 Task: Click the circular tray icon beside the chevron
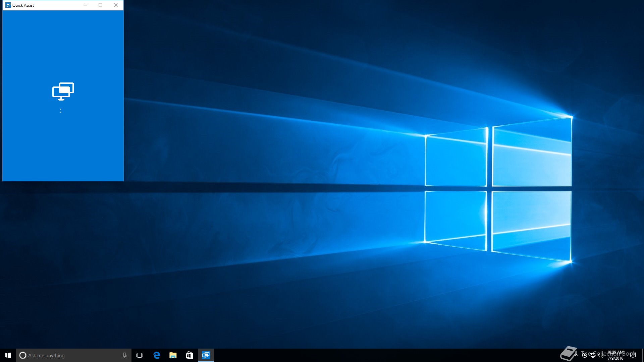[585, 355]
